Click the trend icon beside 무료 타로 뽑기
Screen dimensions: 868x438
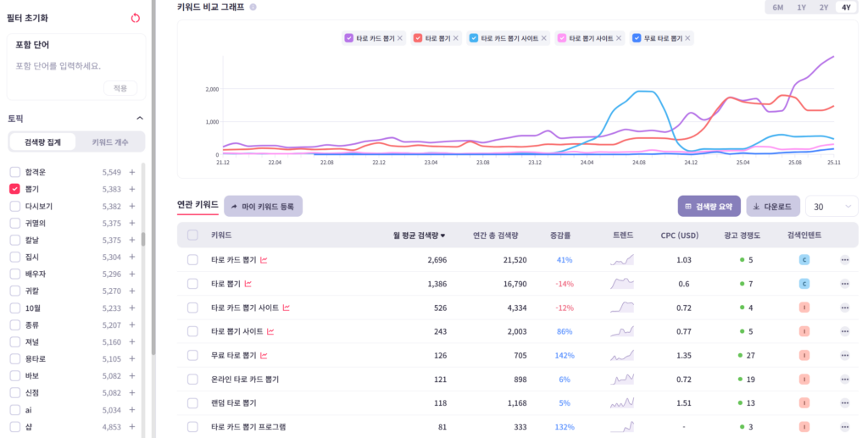click(x=264, y=355)
